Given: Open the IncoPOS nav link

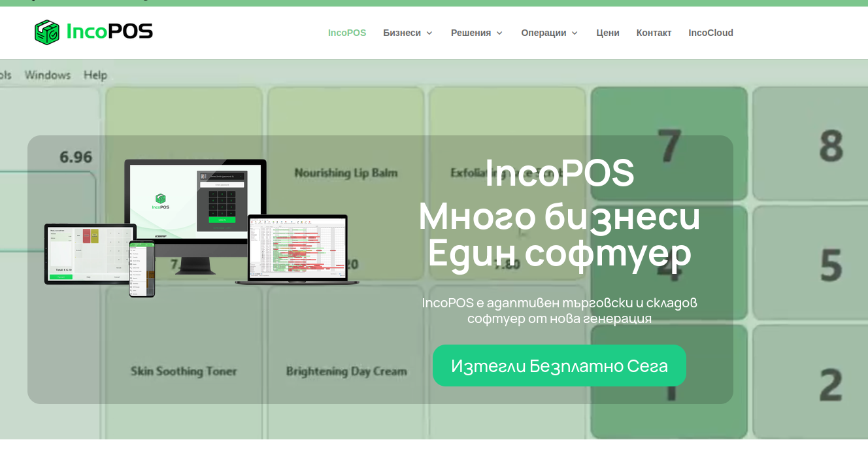Looking at the screenshot, I should click(x=347, y=33).
